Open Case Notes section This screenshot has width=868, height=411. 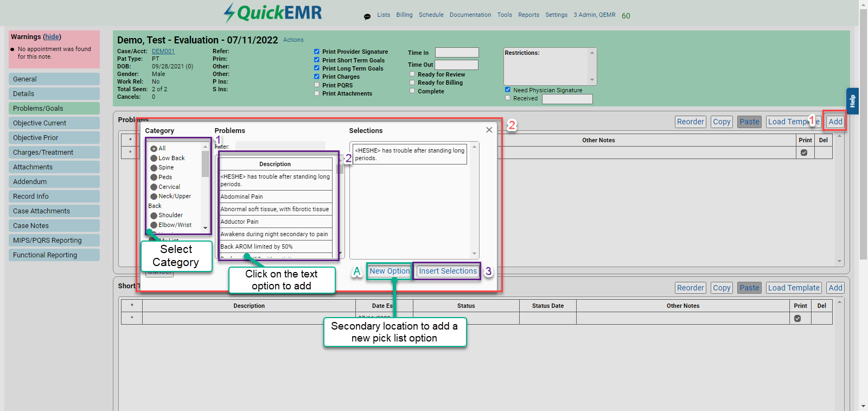[54, 225]
